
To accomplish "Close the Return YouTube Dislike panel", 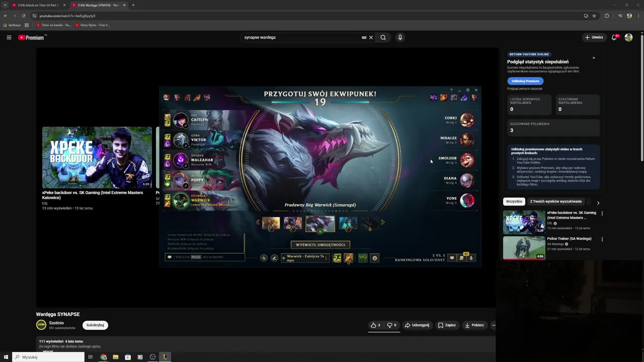I will pos(594,58).
